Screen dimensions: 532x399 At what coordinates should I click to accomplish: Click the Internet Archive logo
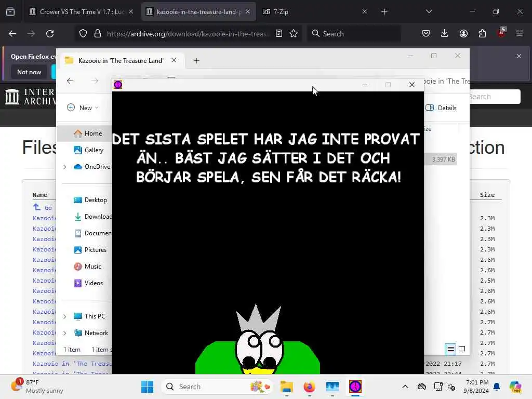pos(30,97)
